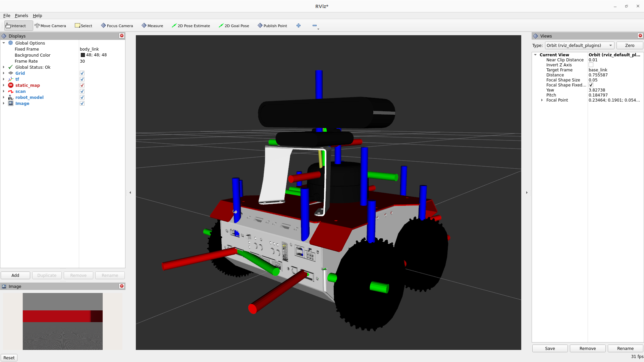Select the Focus Camera tool
The height and width of the screenshot is (362, 644).
click(x=117, y=26)
